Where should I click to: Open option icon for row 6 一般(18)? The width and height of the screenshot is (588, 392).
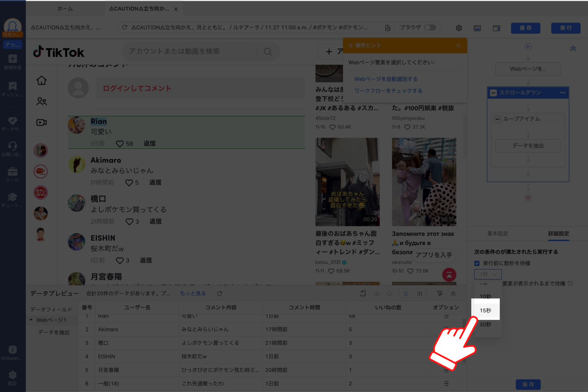[x=446, y=383]
